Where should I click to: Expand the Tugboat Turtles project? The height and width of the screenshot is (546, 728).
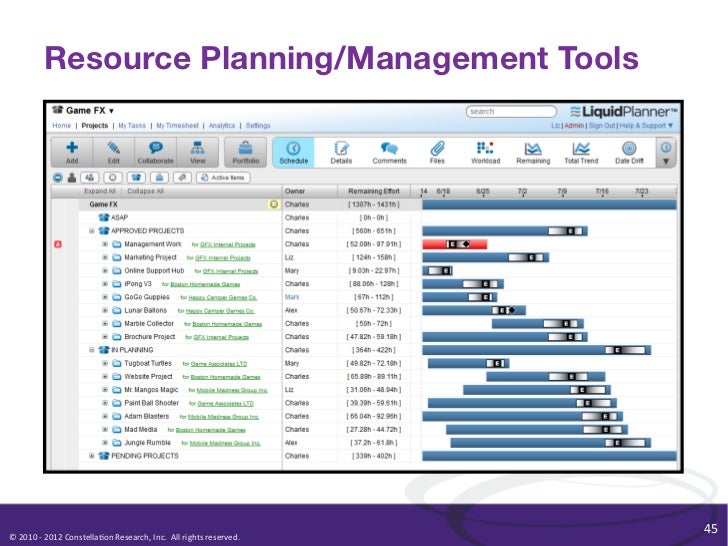coord(105,364)
